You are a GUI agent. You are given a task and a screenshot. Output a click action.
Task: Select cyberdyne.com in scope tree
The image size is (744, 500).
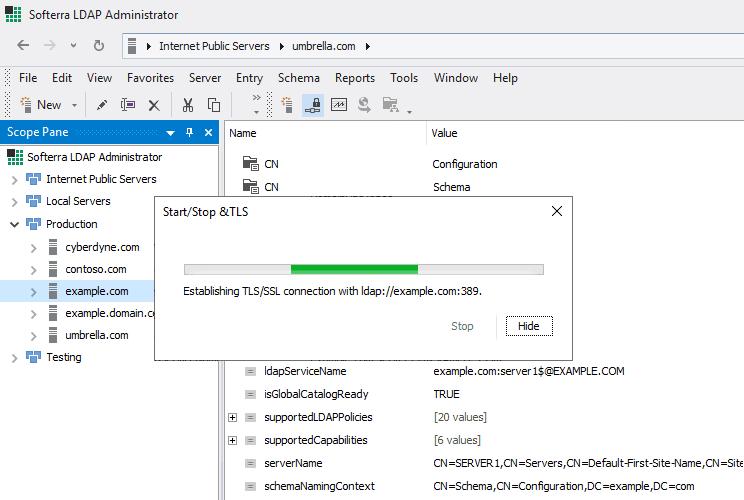click(102, 247)
